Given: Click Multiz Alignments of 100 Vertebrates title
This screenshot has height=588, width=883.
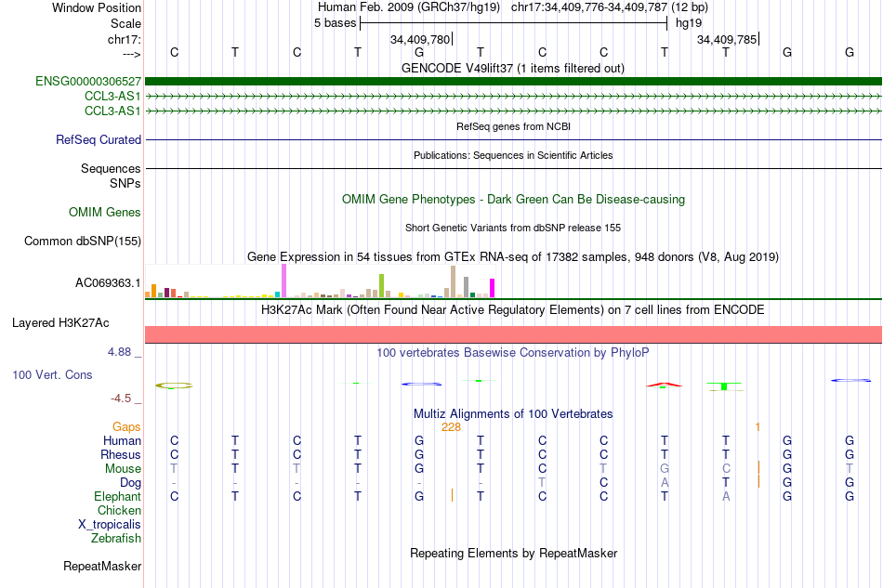Looking at the screenshot, I should [513, 414].
